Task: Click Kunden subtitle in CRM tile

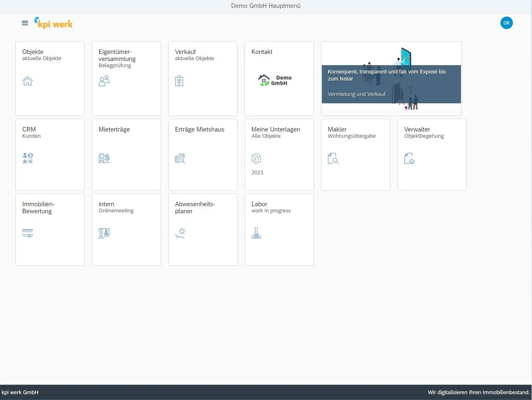Action: pos(32,136)
